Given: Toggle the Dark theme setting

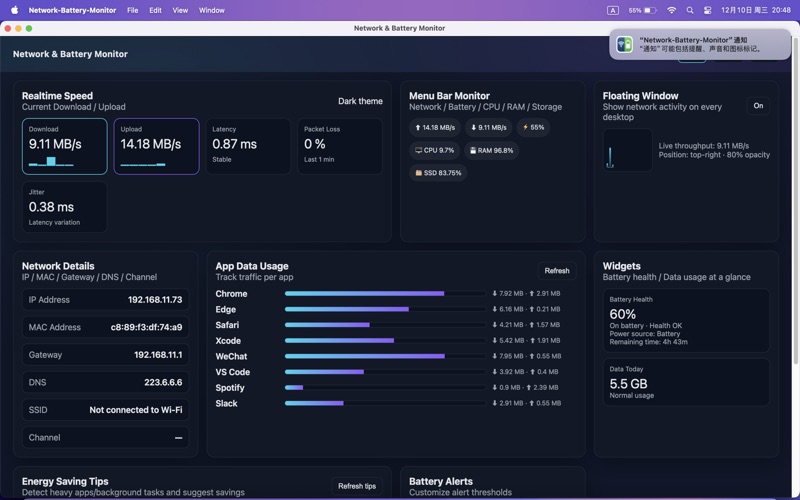Looking at the screenshot, I should point(360,101).
